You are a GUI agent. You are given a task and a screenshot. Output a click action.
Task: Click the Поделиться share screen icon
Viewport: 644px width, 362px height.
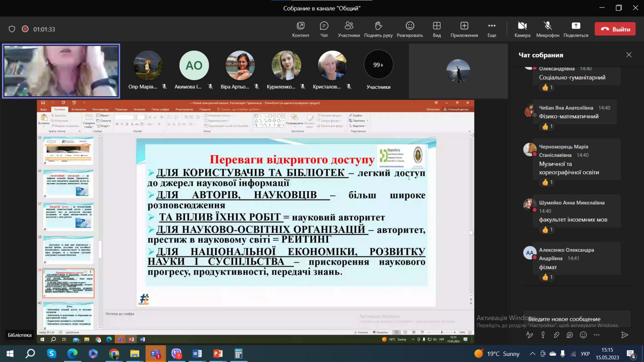point(576,26)
